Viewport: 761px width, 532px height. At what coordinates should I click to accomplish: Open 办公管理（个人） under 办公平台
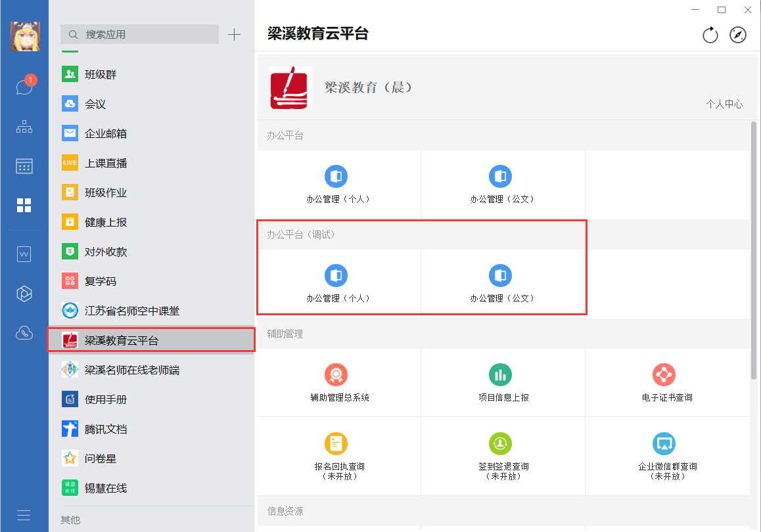coord(338,185)
